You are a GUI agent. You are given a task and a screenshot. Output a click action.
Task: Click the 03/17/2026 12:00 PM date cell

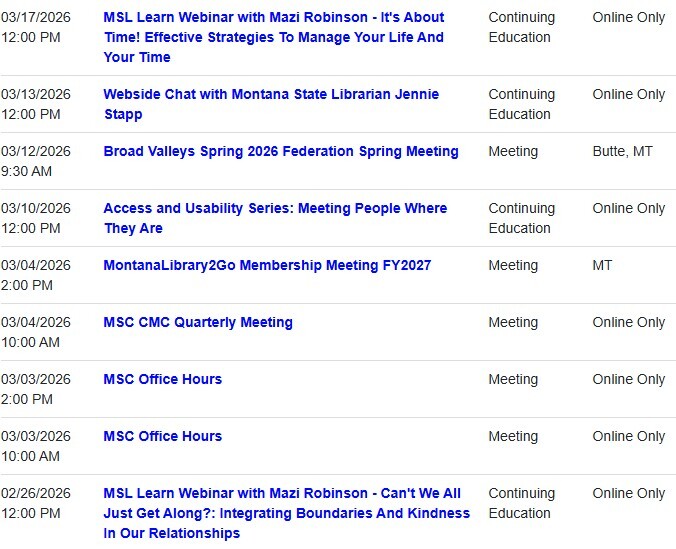coord(36,27)
